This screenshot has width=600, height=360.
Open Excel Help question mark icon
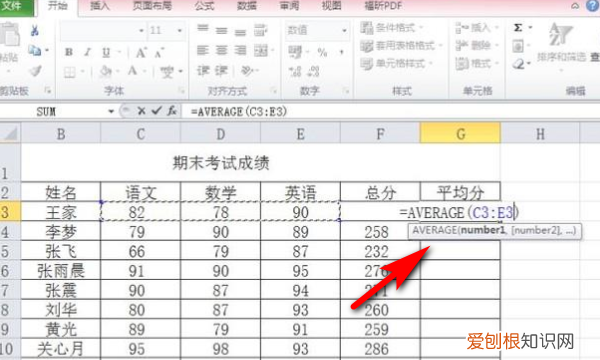pyautogui.click(x=593, y=6)
